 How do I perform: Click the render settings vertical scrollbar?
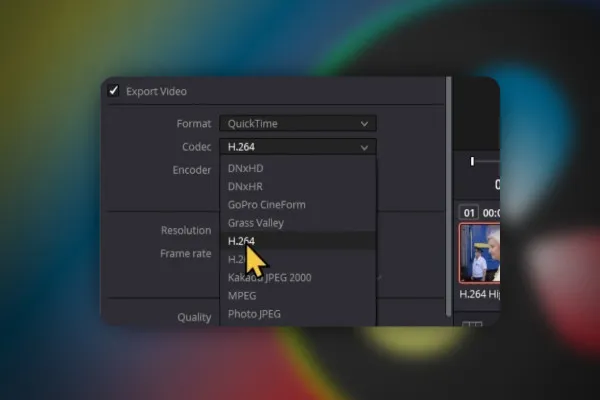[x=449, y=197]
